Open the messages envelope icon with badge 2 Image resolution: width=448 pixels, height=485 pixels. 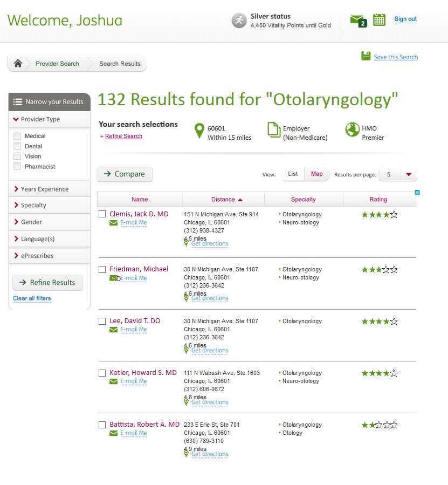(x=359, y=21)
